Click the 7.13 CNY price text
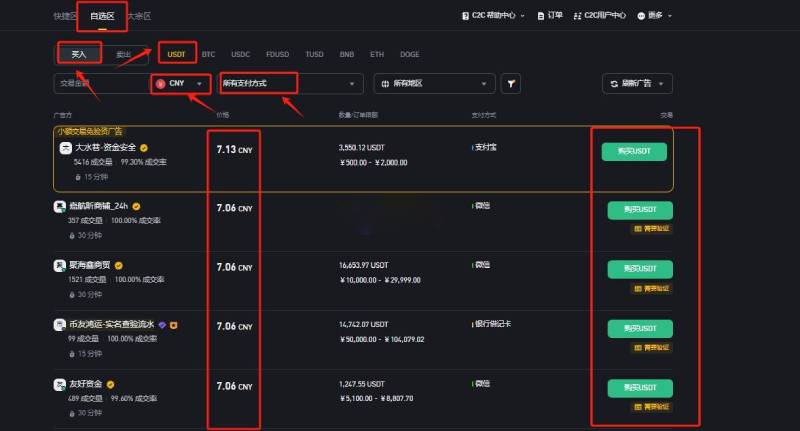This screenshot has width=800, height=431. pyautogui.click(x=234, y=150)
